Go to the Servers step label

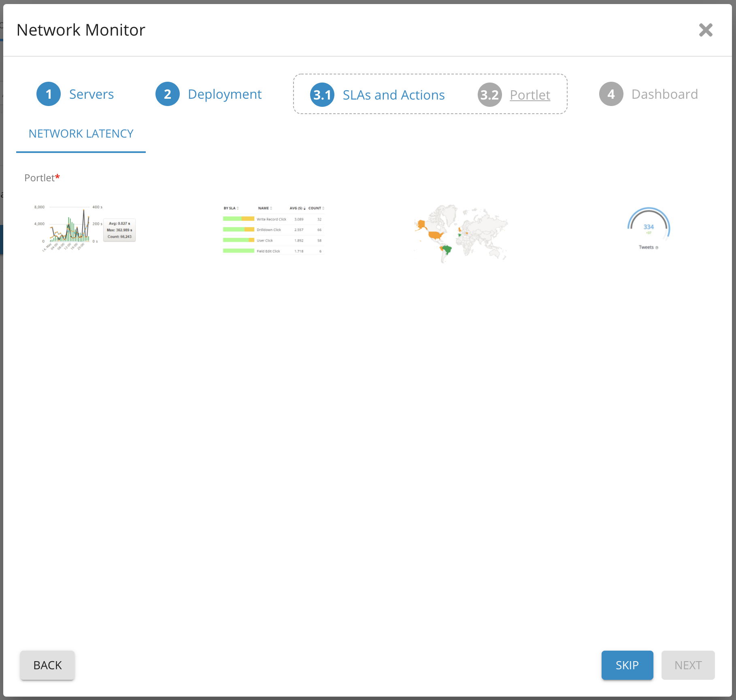pos(91,94)
